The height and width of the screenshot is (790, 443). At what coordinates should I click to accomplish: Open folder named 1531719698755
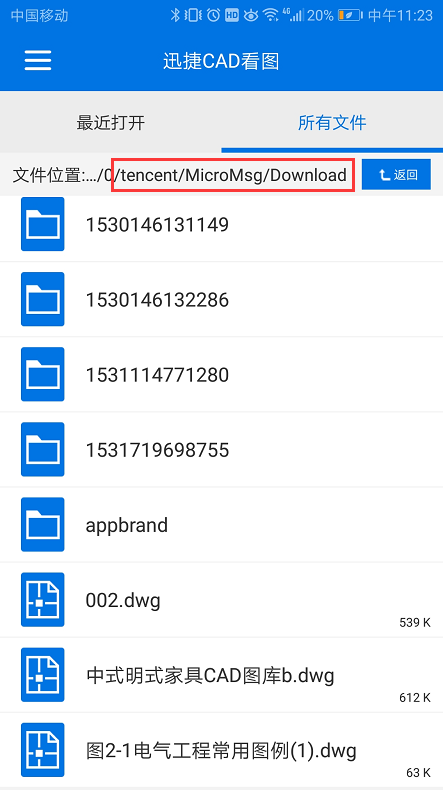[157, 450]
